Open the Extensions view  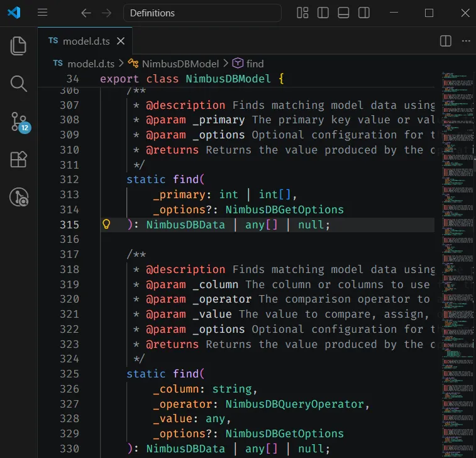point(18,159)
